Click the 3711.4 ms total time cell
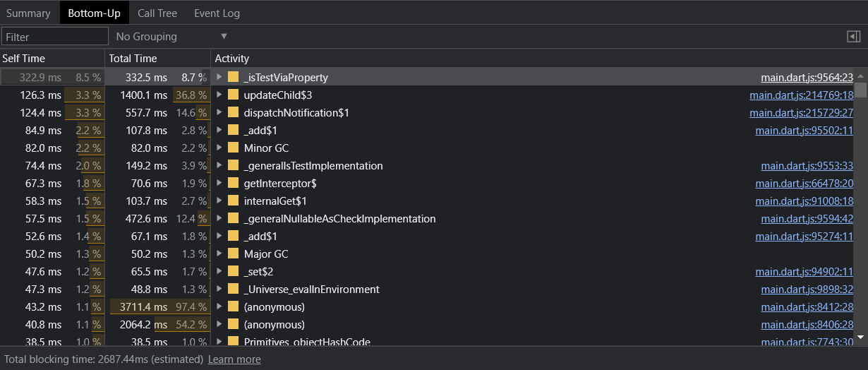 coord(158,306)
